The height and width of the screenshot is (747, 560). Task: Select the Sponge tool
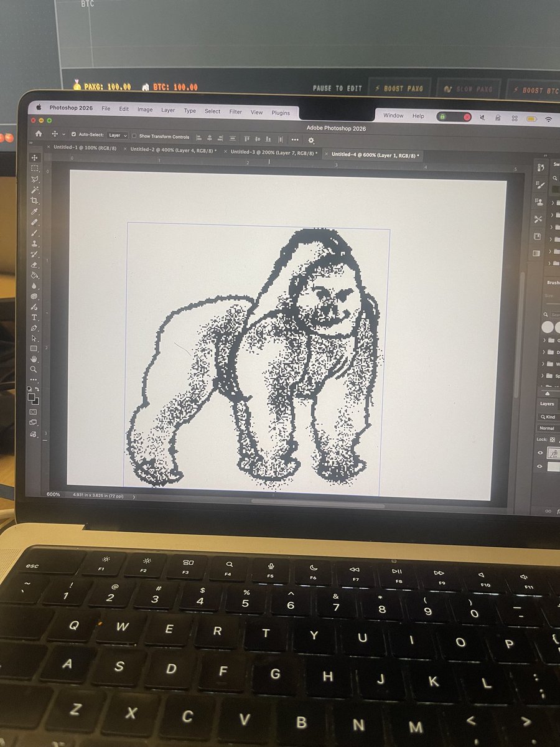pyautogui.click(x=34, y=296)
